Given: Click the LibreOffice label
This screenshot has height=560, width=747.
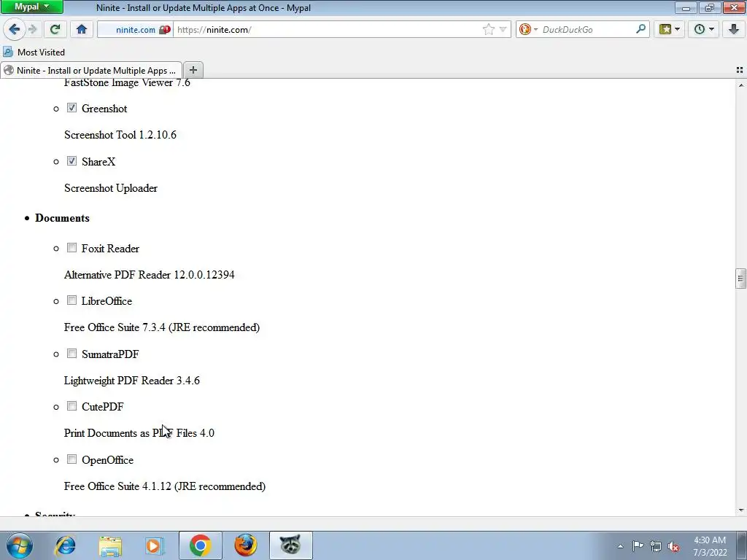Looking at the screenshot, I should (107, 301).
